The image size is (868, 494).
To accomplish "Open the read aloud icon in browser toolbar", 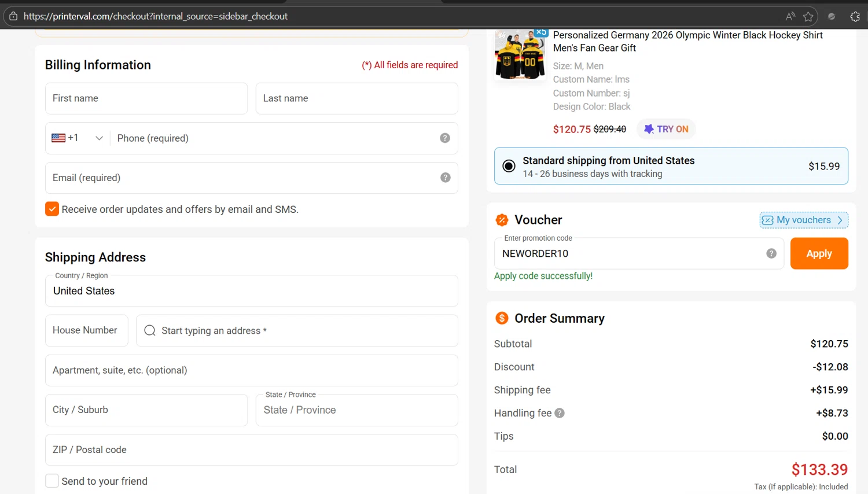I will pyautogui.click(x=790, y=16).
